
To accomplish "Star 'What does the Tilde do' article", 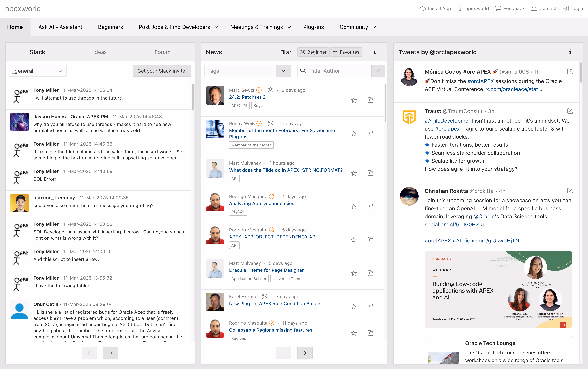I will [353, 173].
